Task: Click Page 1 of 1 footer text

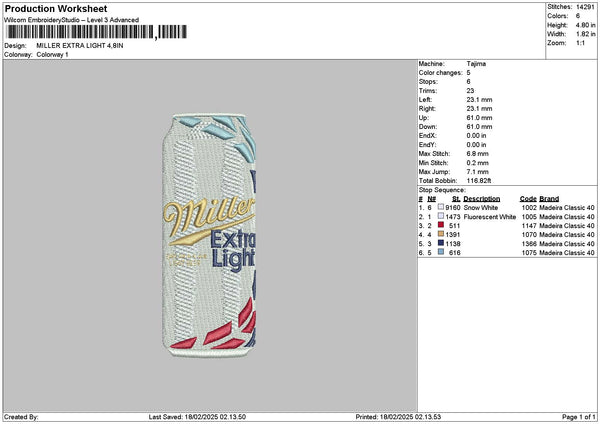Action: (579, 417)
